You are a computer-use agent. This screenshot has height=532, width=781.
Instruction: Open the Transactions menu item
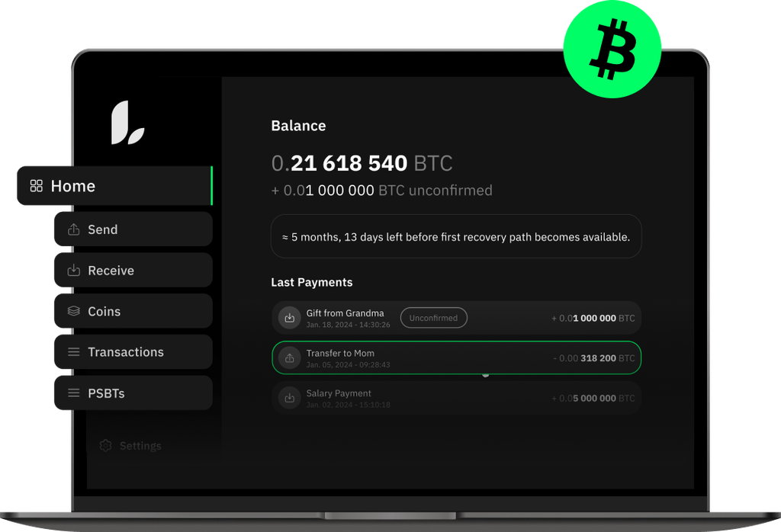point(133,352)
